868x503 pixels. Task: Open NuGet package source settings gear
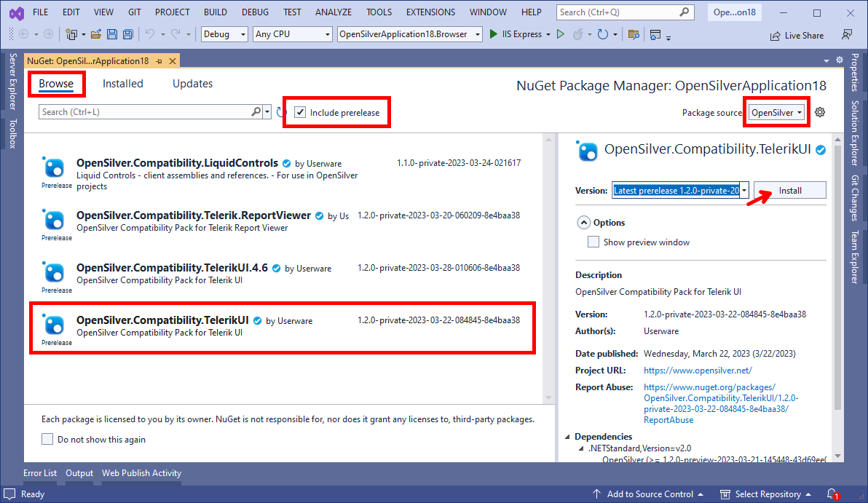point(820,112)
